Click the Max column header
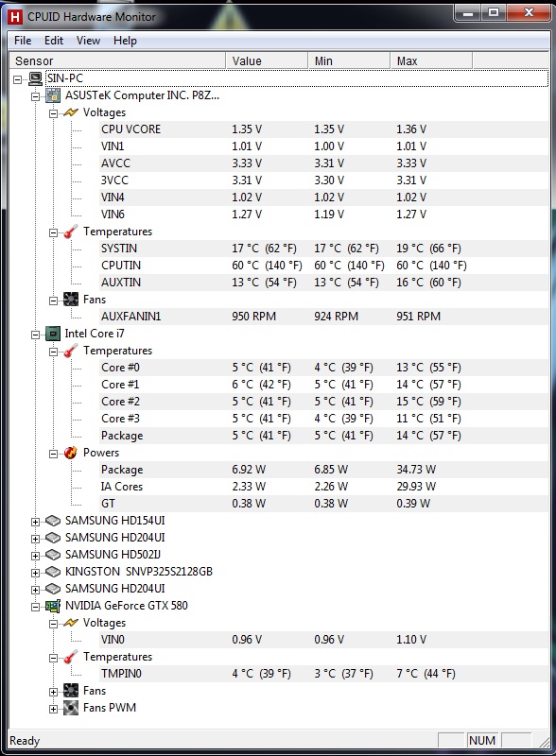The image size is (556, 756). pos(431,61)
